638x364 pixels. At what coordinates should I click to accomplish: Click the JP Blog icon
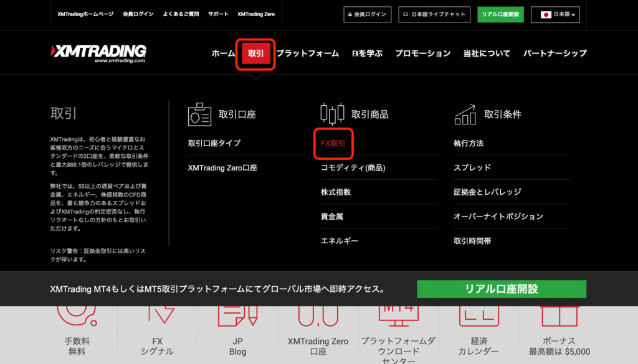[x=237, y=316]
